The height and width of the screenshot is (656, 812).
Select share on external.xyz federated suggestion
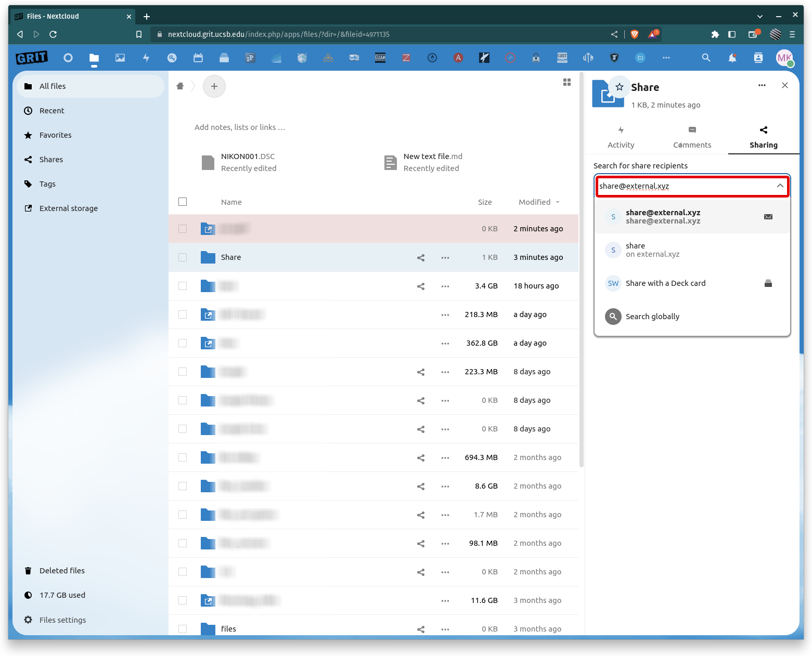coord(692,250)
